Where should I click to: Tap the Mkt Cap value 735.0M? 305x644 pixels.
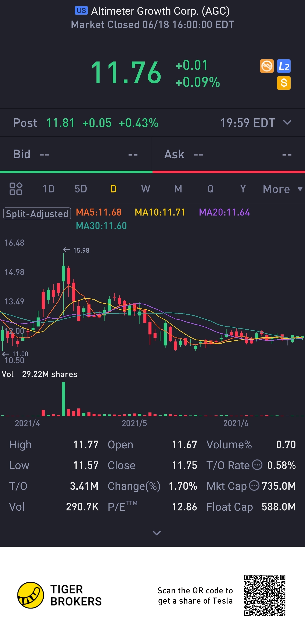[279, 486]
